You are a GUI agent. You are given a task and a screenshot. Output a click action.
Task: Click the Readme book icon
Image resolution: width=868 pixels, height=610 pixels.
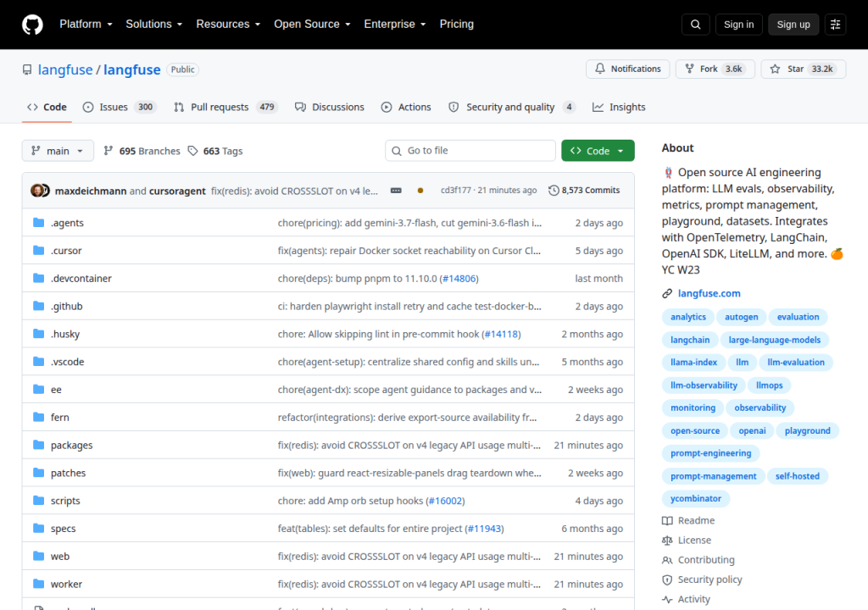point(667,521)
